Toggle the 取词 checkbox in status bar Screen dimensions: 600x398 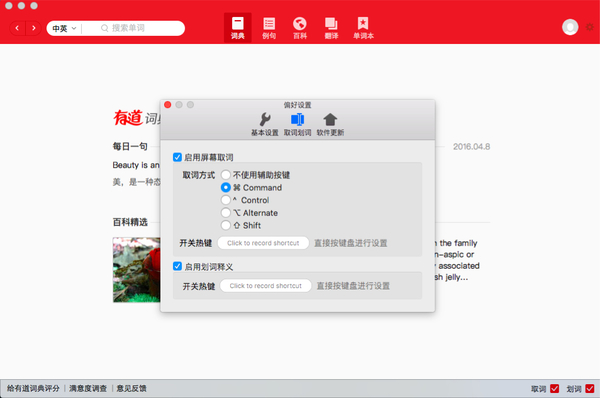click(x=554, y=388)
